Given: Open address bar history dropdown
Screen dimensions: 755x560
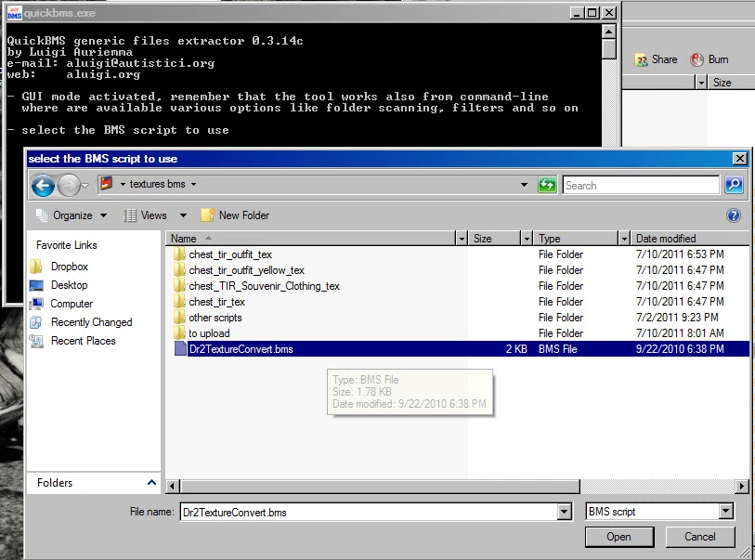Looking at the screenshot, I should click(524, 185).
